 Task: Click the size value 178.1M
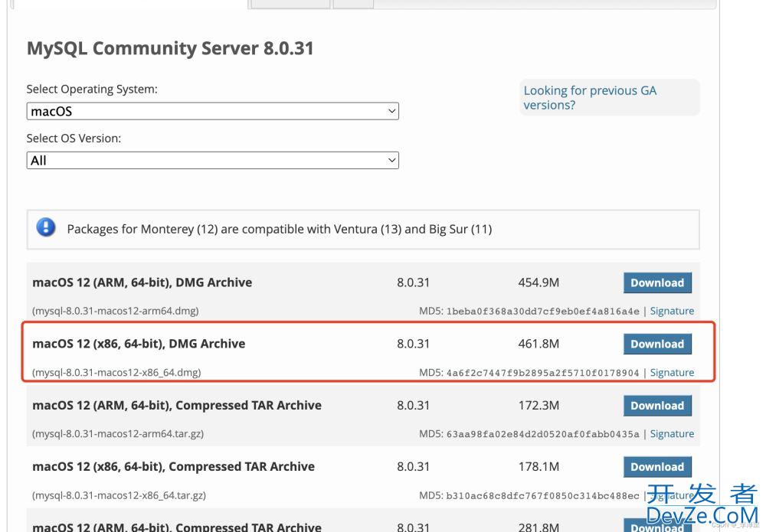point(538,467)
